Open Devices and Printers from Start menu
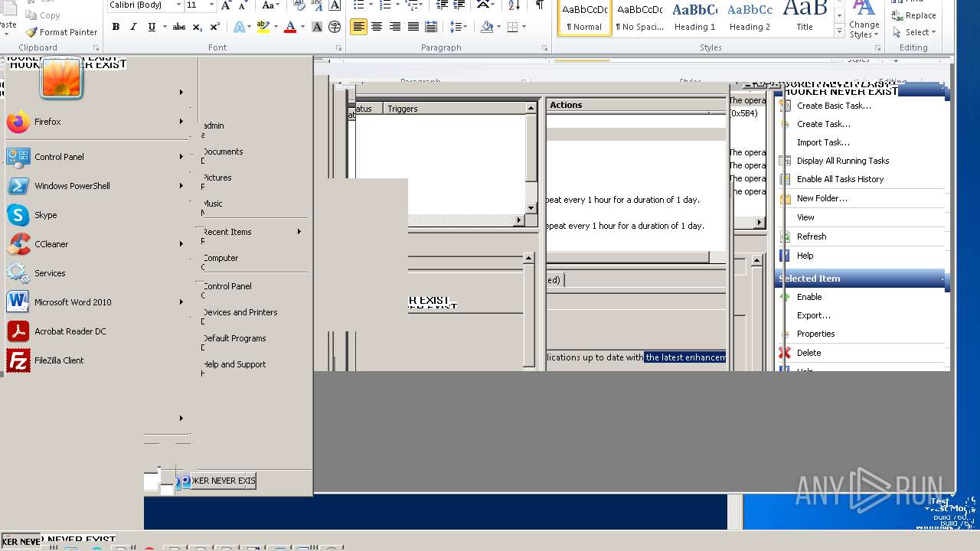This screenshot has width=980, height=551. click(x=240, y=312)
